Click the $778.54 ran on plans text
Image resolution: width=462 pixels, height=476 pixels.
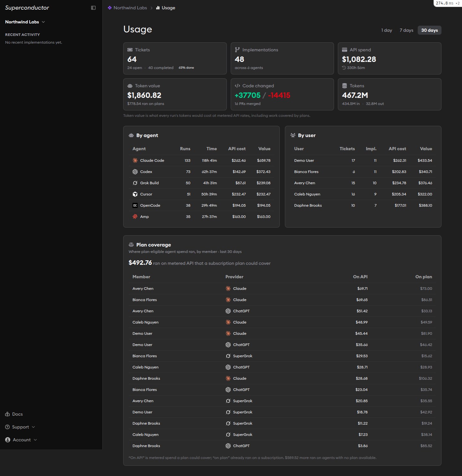pos(146,104)
